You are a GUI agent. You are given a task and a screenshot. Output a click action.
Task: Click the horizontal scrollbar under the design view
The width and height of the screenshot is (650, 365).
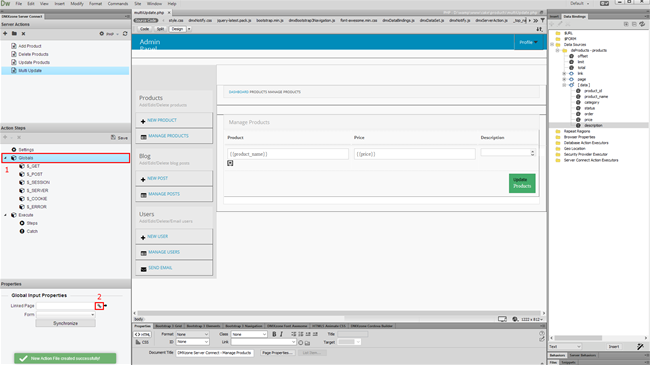click(339, 313)
